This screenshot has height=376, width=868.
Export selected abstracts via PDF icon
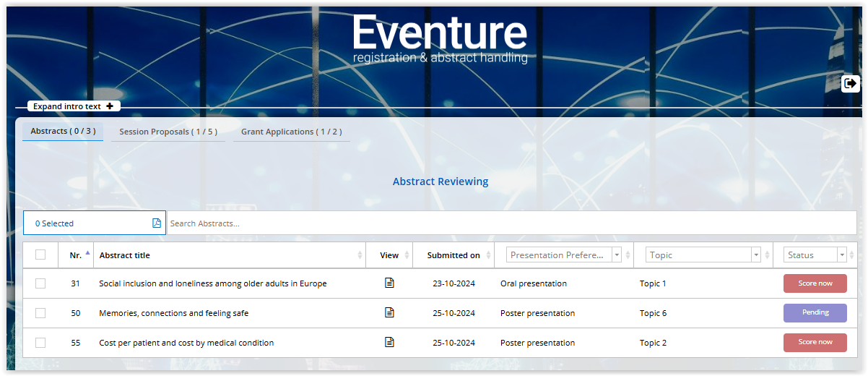pos(157,223)
